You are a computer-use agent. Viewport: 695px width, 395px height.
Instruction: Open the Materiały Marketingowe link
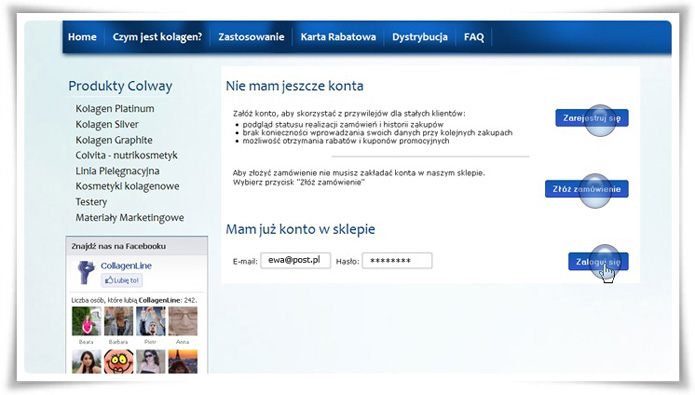(129, 218)
